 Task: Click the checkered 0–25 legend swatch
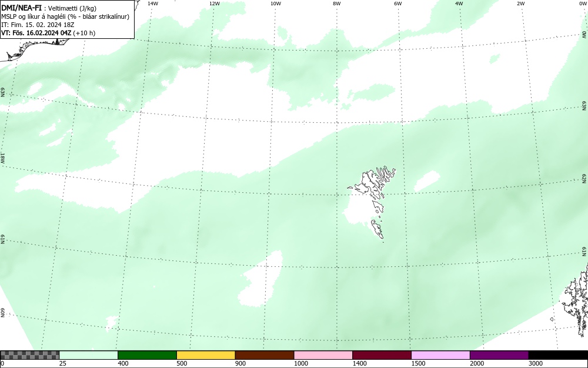pyautogui.click(x=29, y=355)
